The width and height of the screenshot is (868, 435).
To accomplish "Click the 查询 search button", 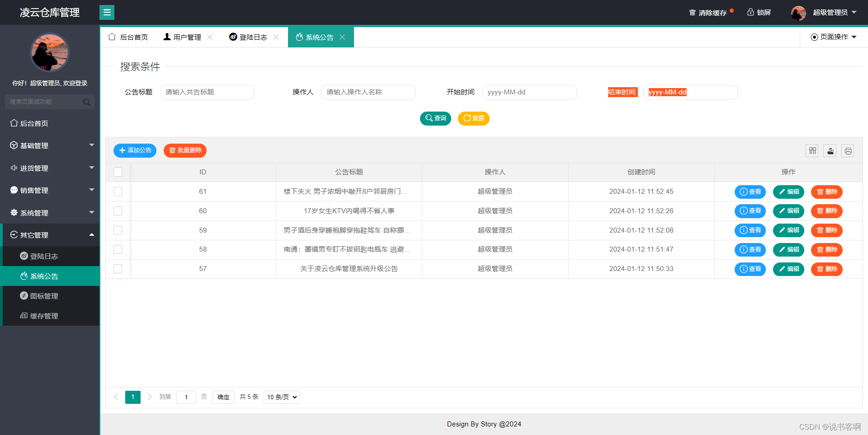I will click(x=435, y=118).
